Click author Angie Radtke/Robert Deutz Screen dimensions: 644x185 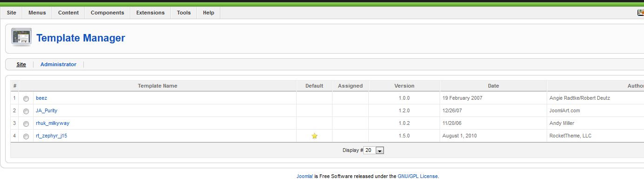coord(580,98)
